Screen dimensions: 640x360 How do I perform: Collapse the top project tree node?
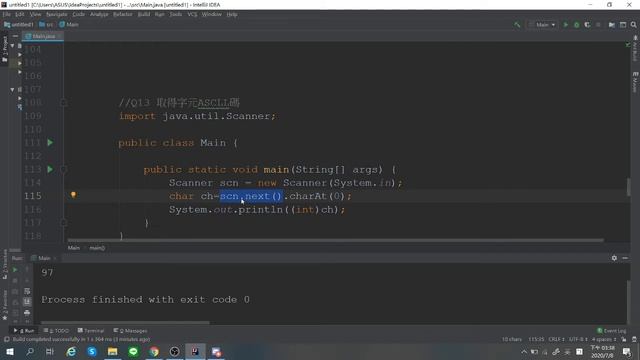(x=12, y=46)
